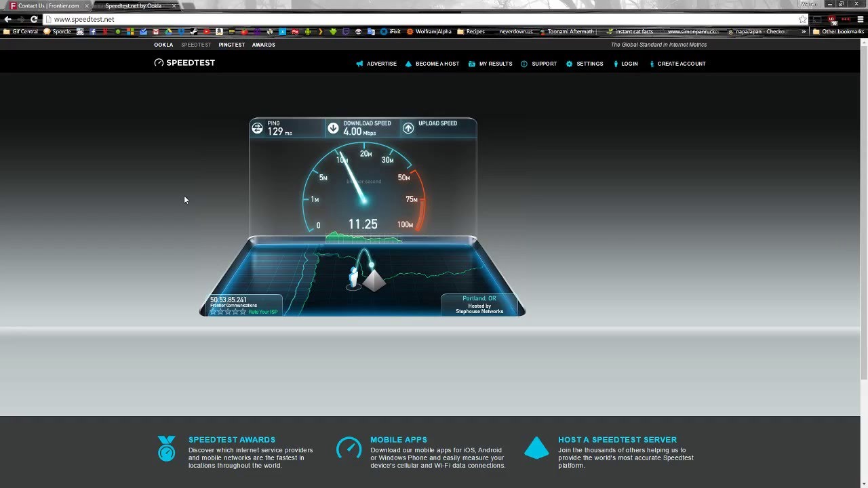
Task: Click the Mobile Apps gauge icon
Action: click(x=349, y=448)
